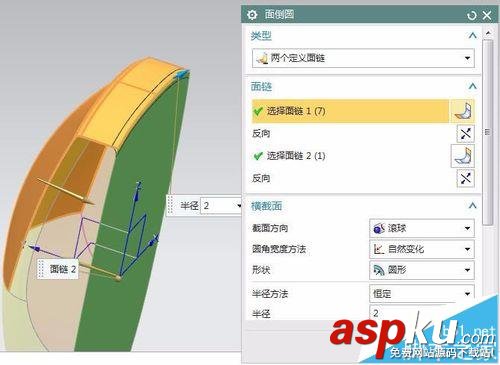This screenshot has width=500, height=365.
Task: Click the green checkmark beside 选择面链 2
Action: pos(258,156)
